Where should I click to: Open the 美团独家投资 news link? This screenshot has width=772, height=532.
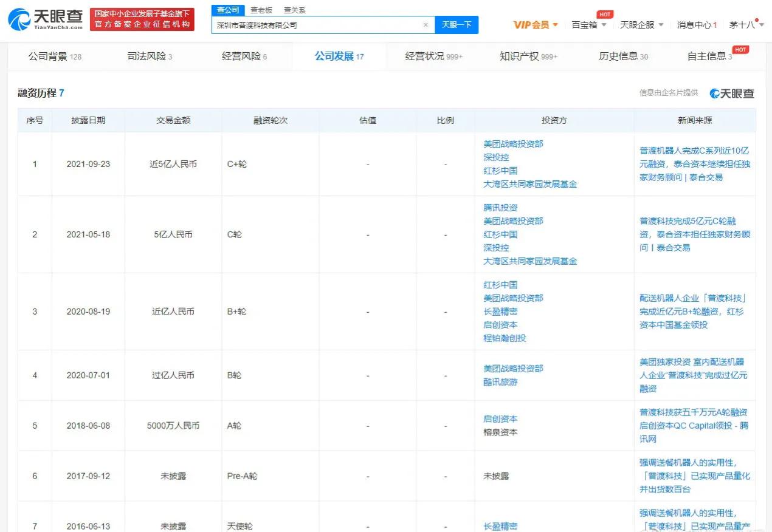[x=693, y=375]
